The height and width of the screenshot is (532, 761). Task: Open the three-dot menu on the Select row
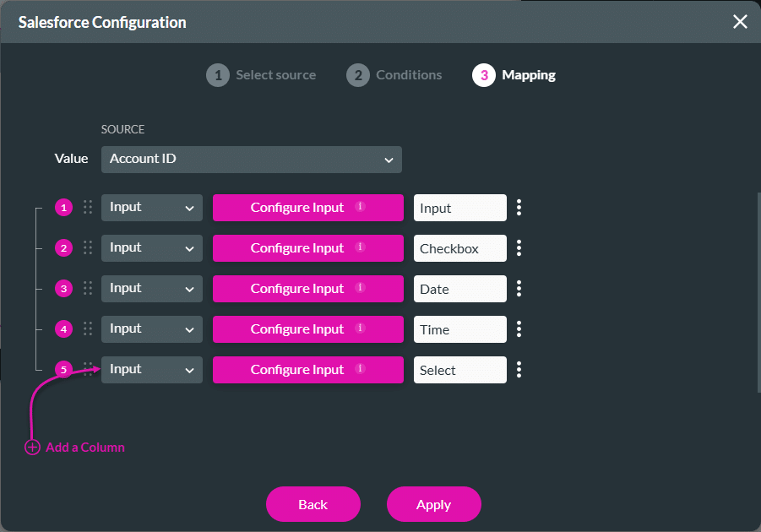point(519,369)
